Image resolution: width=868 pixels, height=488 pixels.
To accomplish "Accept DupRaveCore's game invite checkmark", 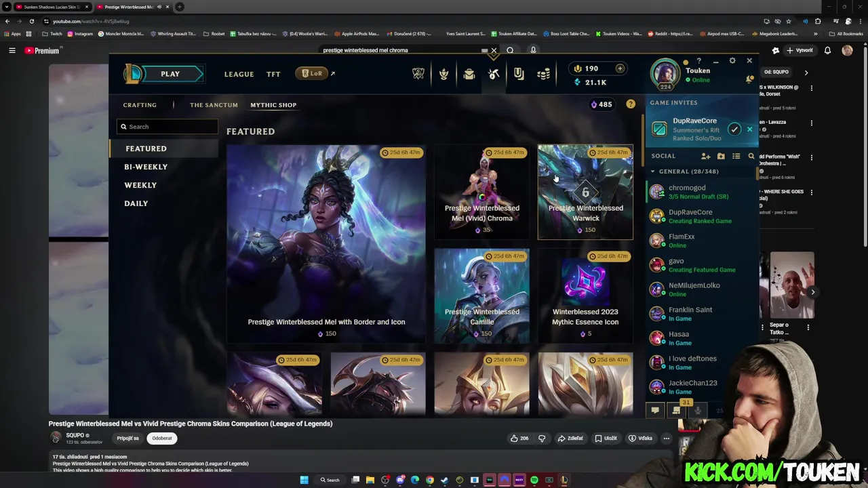I will (x=734, y=129).
